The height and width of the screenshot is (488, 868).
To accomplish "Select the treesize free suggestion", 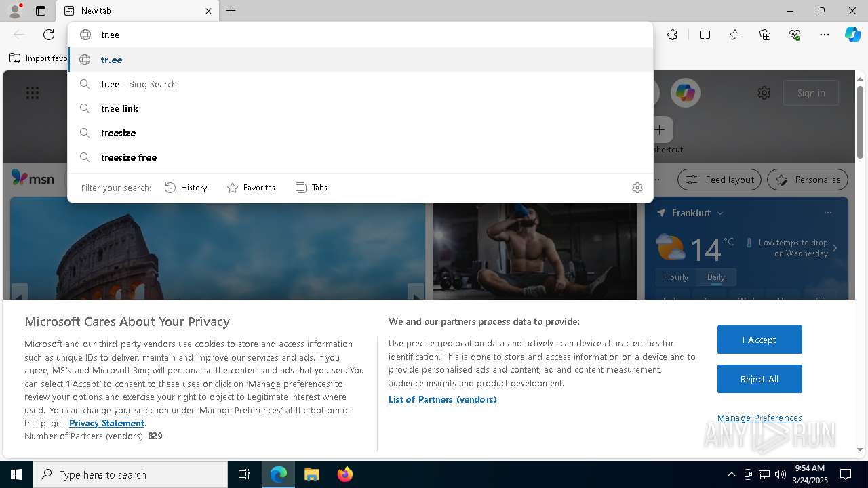I will (360, 157).
